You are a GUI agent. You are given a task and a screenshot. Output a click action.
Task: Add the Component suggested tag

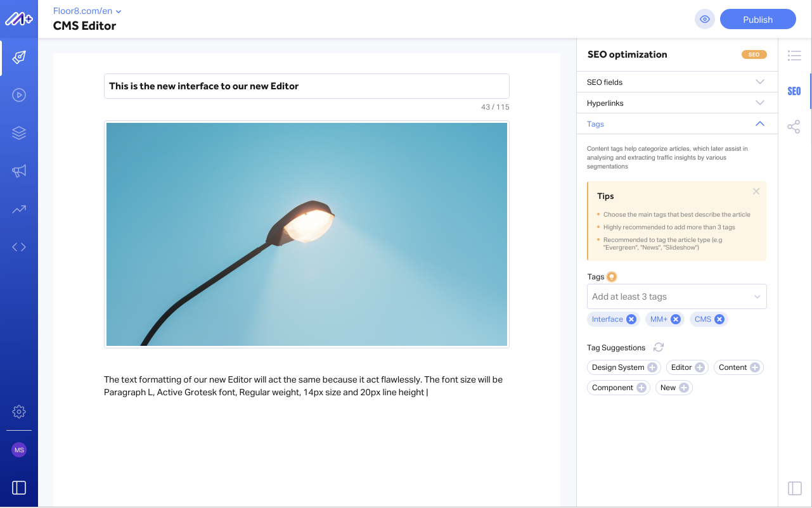(641, 388)
